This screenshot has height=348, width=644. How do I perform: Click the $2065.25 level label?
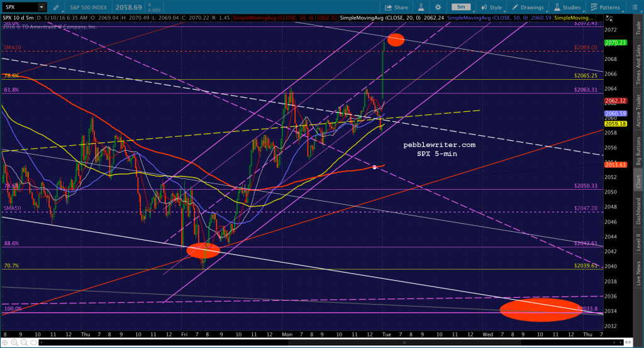click(586, 76)
